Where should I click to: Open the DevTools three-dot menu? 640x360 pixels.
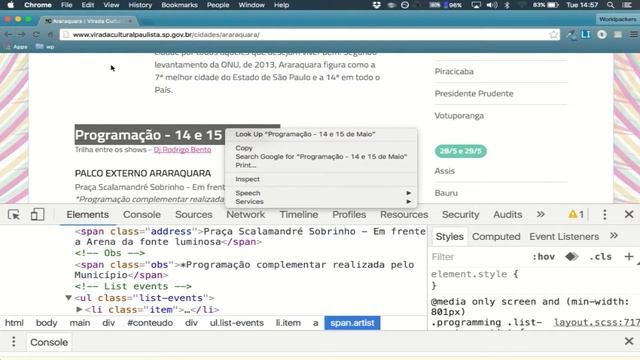[604, 214]
